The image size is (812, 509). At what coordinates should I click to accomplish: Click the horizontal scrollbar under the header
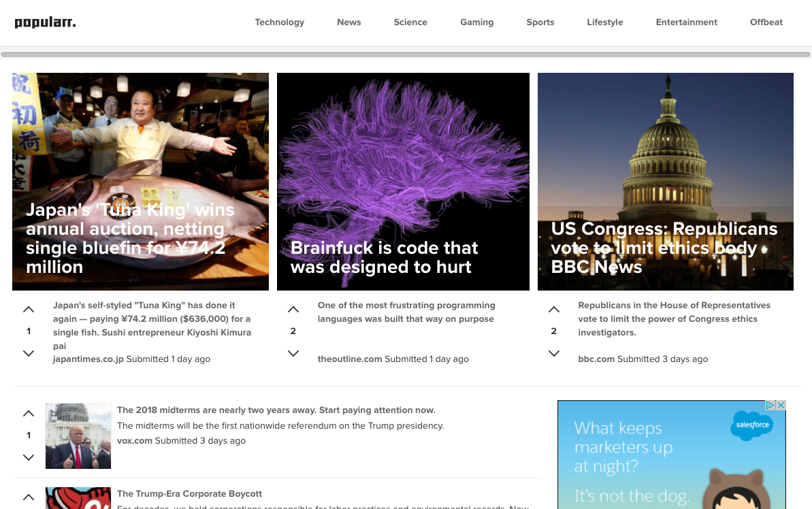pos(406,54)
